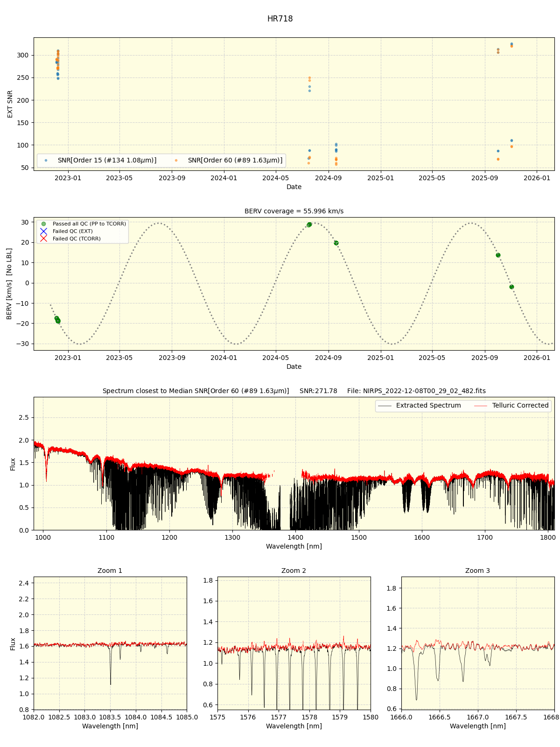Click the BERV coverage = 55.996 km/s title
The height and width of the screenshot is (747, 560).
click(x=294, y=211)
